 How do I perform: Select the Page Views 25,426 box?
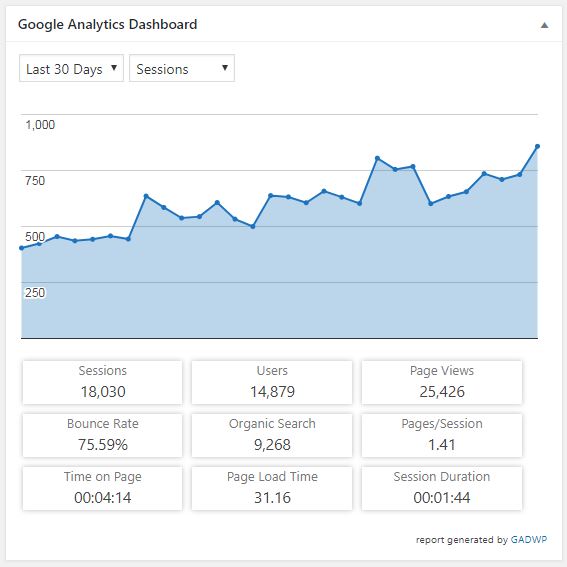442,382
